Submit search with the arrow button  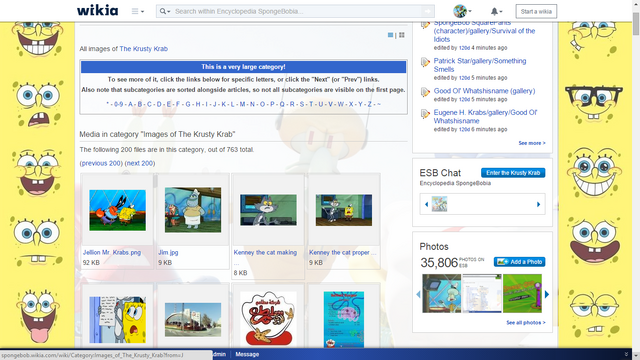[x=427, y=11]
